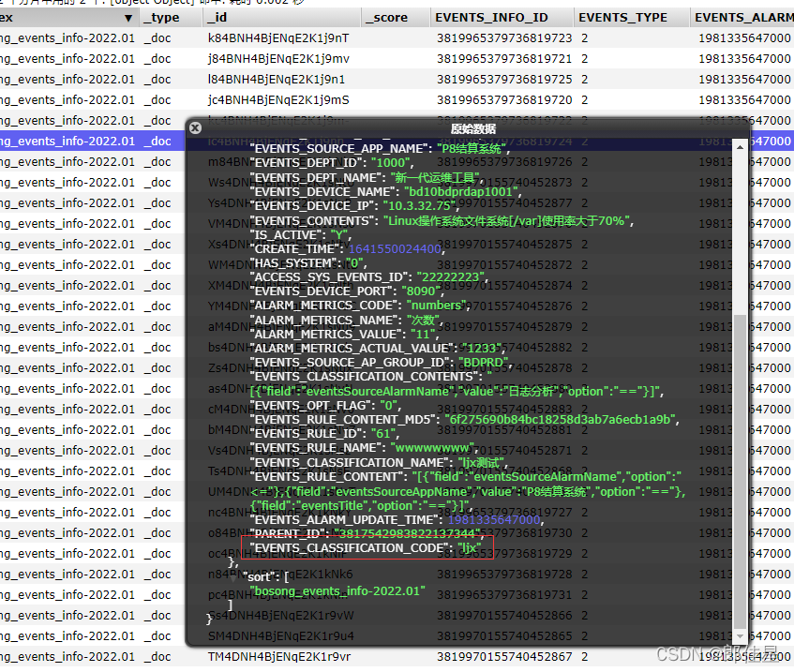Screen dimensions: 794x672
Task: Click EVENTS_INFO_ID value 3819965379736819720
Action: [504, 100]
